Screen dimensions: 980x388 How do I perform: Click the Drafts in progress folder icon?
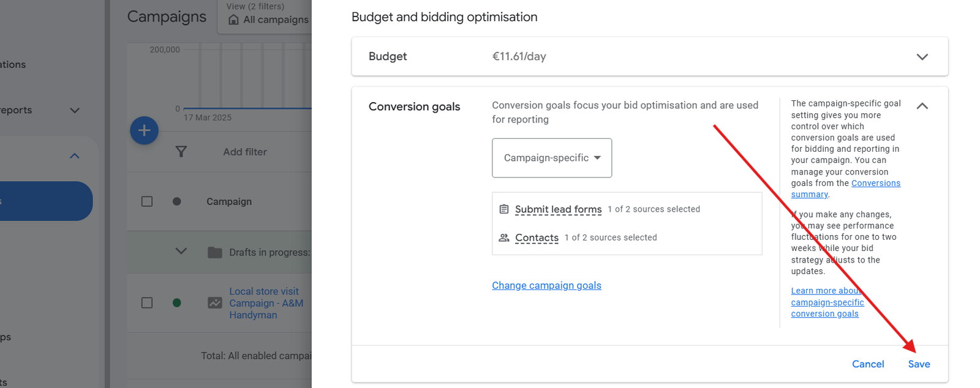coord(214,252)
